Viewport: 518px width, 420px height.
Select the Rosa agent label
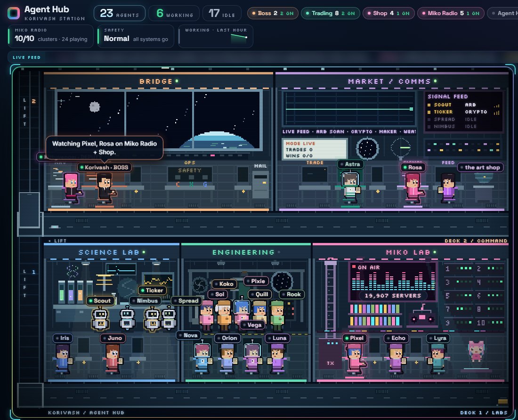coord(413,168)
